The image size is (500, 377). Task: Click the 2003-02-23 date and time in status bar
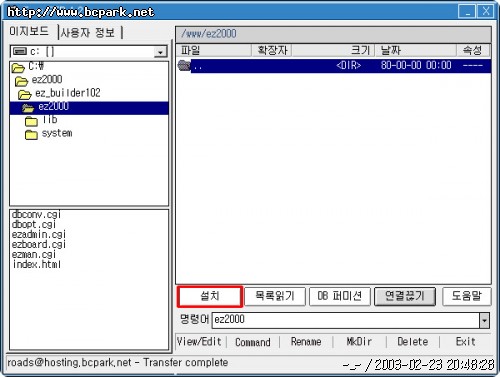[x=434, y=365]
